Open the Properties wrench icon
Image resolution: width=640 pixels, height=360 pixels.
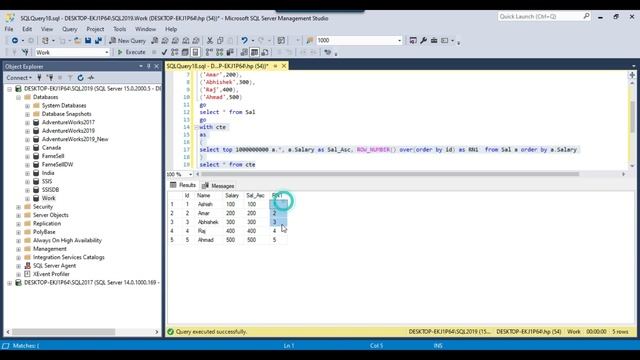coord(424,40)
